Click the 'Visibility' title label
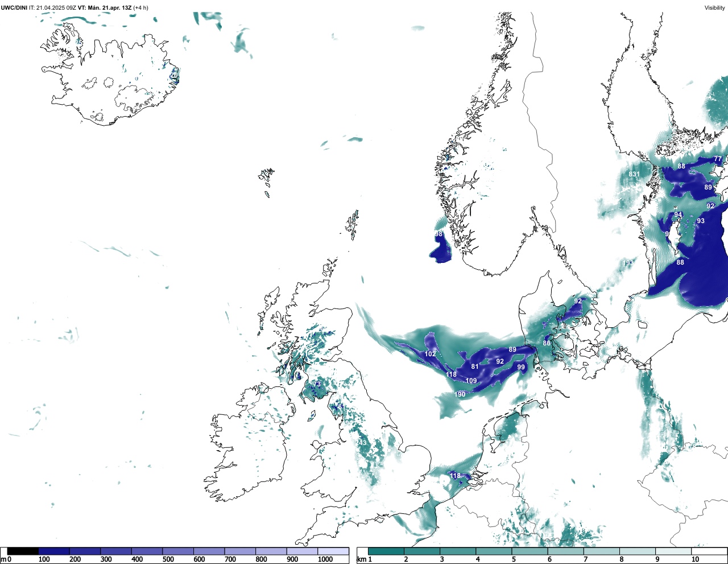The height and width of the screenshot is (564, 728). (x=715, y=7)
